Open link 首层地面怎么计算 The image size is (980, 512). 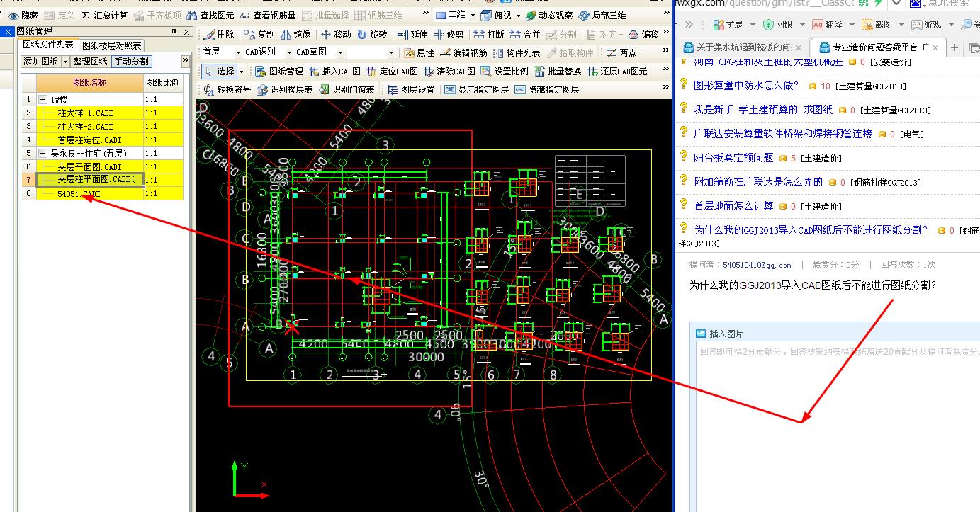733,206
